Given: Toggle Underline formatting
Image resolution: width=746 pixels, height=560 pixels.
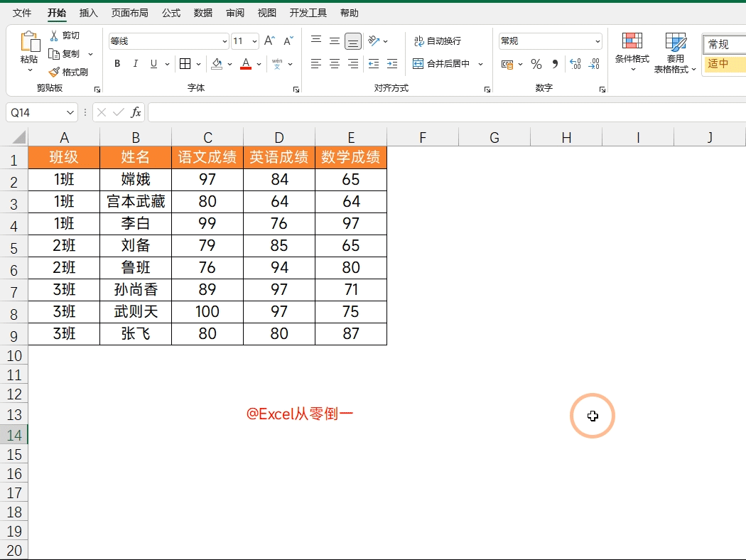Looking at the screenshot, I should (x=153, y=64).
